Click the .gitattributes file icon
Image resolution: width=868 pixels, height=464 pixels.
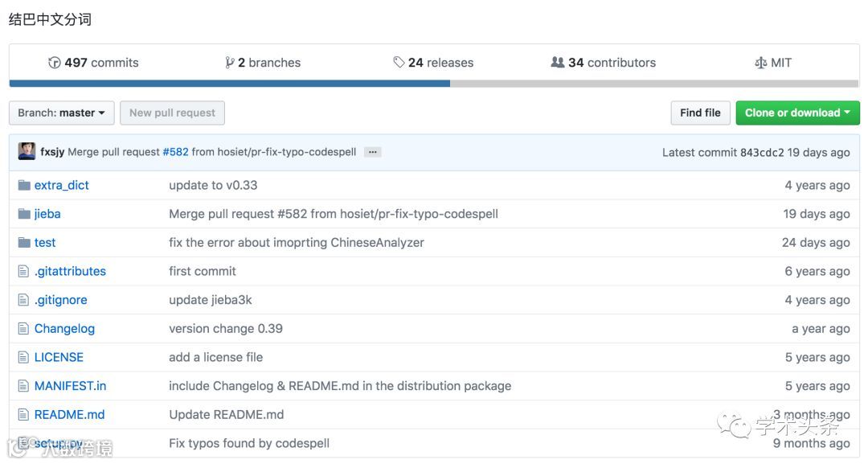coord(23,271)
